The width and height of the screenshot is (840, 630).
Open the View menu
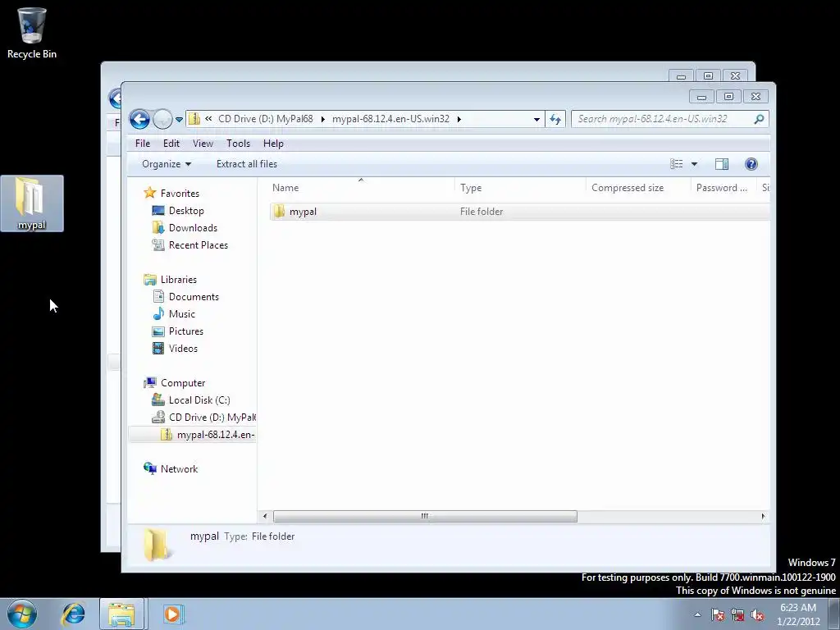coord(203,144)
